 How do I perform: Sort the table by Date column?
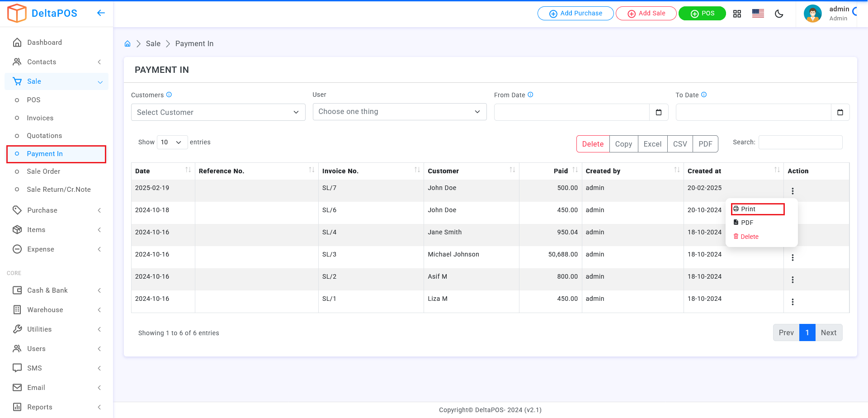click(x=188, y=171)
